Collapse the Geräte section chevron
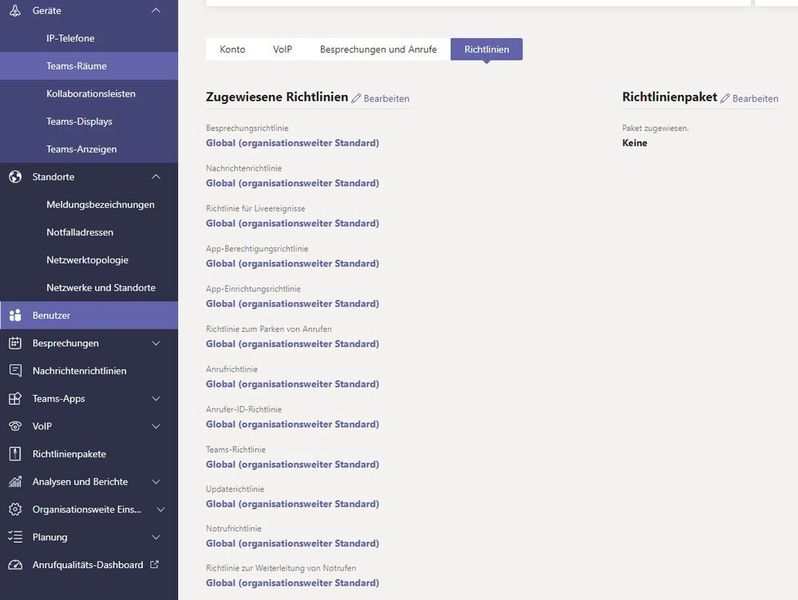Viewport: 798px width, 600px height. coord(156,10)
